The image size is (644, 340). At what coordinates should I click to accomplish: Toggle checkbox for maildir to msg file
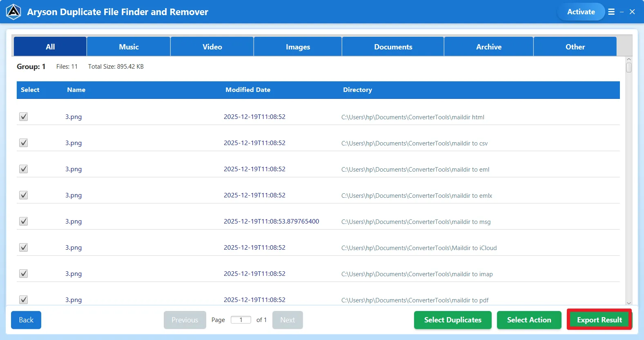(x=24, y=221)
